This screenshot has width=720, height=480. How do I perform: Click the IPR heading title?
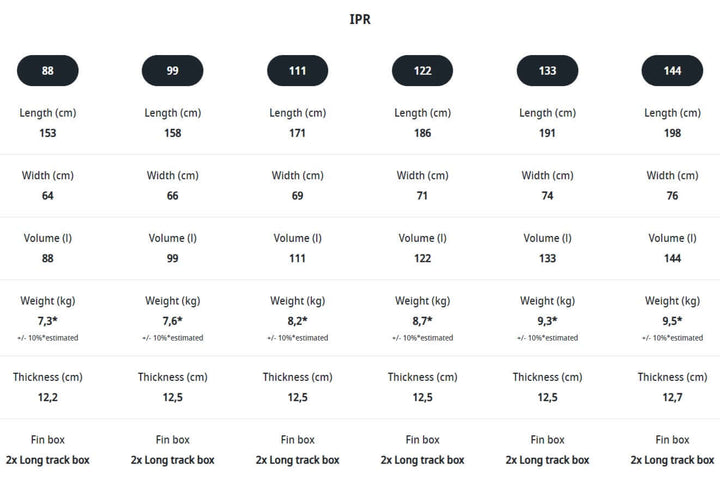tap(360, 19)
